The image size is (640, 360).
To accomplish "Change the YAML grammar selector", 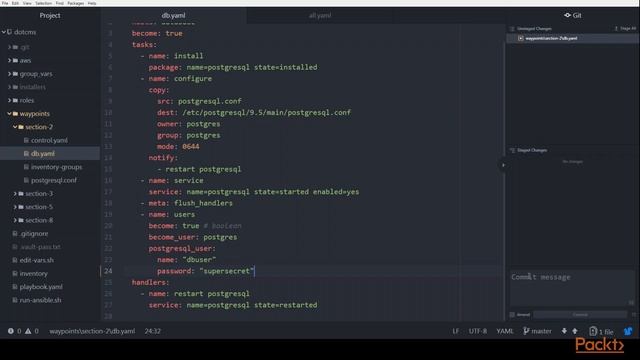I will 505,331.
